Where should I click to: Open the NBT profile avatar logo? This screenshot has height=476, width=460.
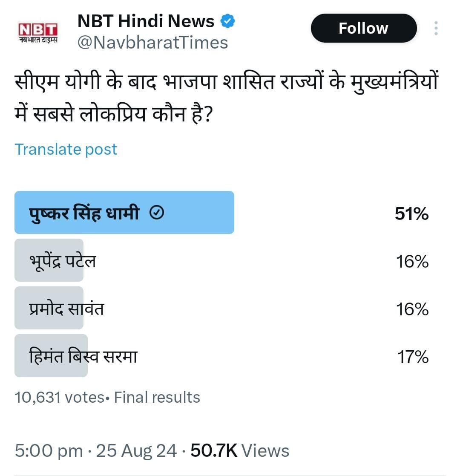(x=38, y=33)
